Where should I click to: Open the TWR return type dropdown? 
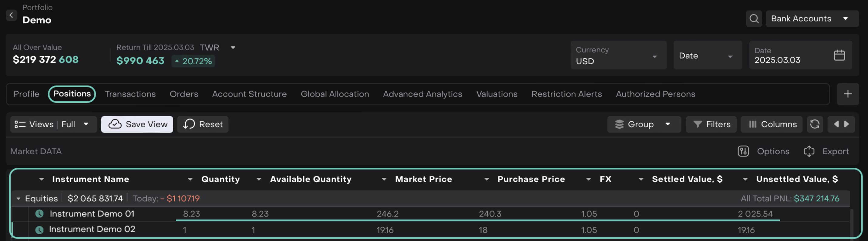[233, 48]
